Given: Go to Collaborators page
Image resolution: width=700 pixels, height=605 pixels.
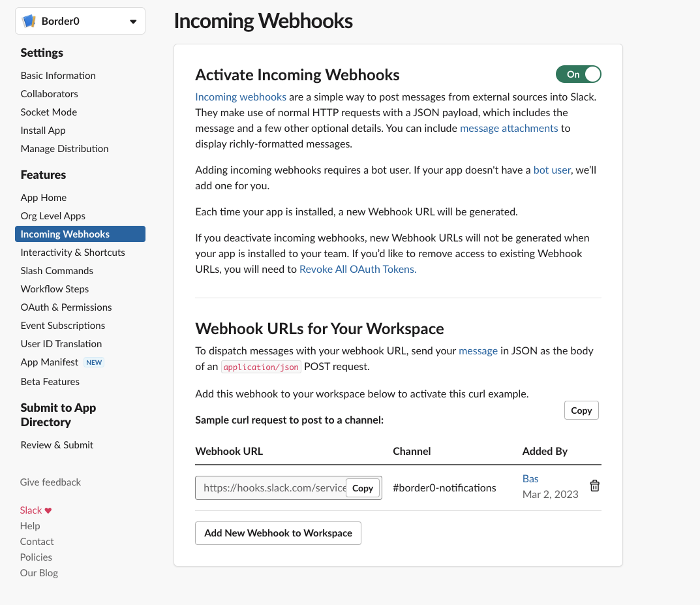Looking at the screenshot, I should pos(49,94).
